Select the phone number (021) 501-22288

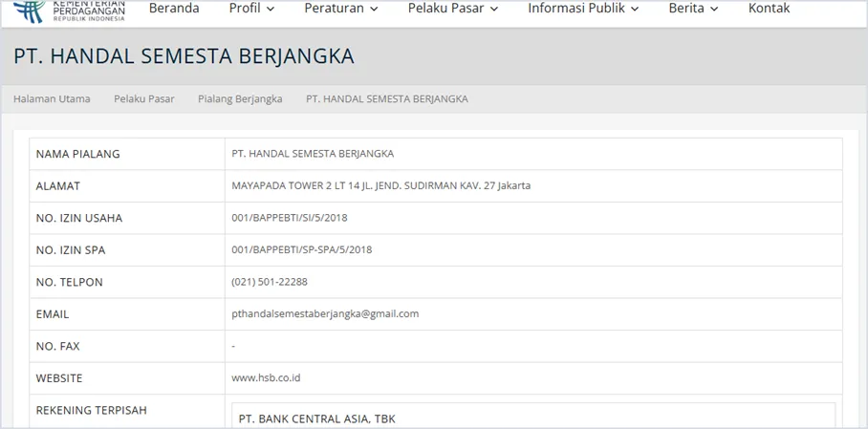pyautogui.click(x=270, y=282)
